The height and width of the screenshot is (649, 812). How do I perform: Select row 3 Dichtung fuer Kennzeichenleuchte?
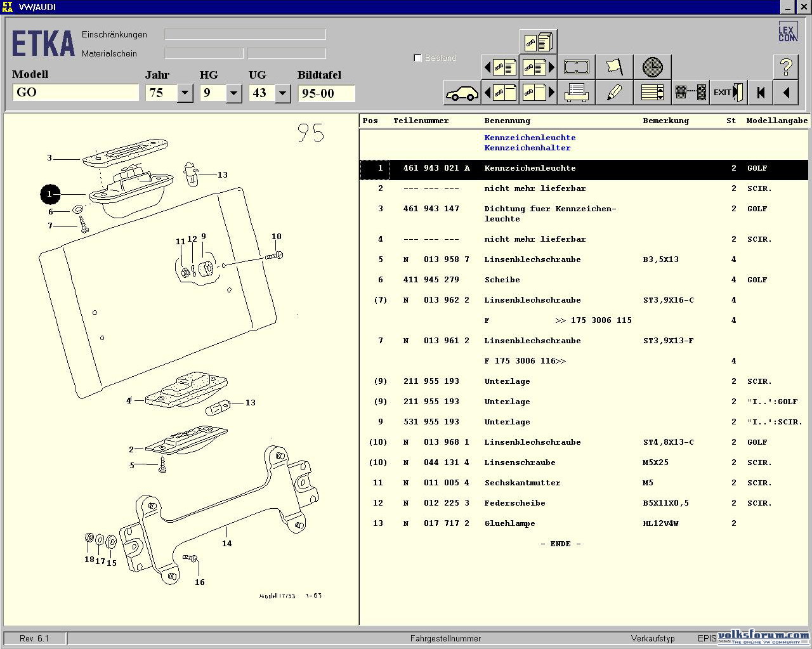(584, 214)
